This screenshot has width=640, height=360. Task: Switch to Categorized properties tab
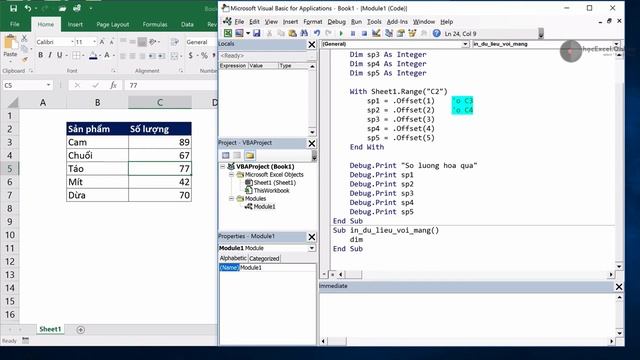pyautogui.click(x=264, y=258)
